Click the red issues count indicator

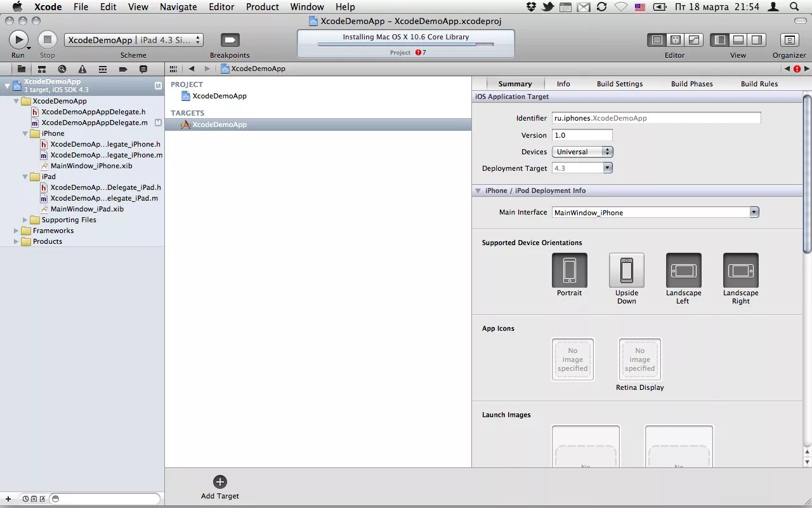[x=421, y=52]
